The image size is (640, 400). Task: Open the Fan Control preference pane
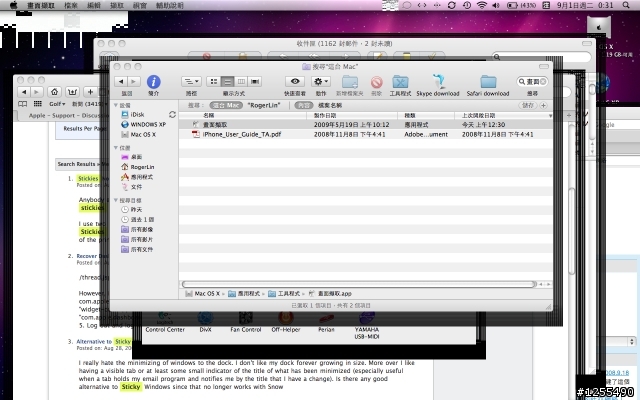[x=246, y=322]
